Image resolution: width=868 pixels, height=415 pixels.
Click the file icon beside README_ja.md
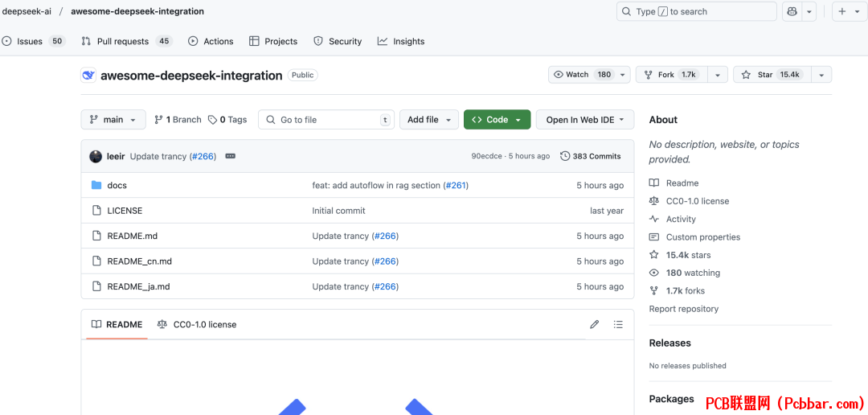tap(97, 286)
